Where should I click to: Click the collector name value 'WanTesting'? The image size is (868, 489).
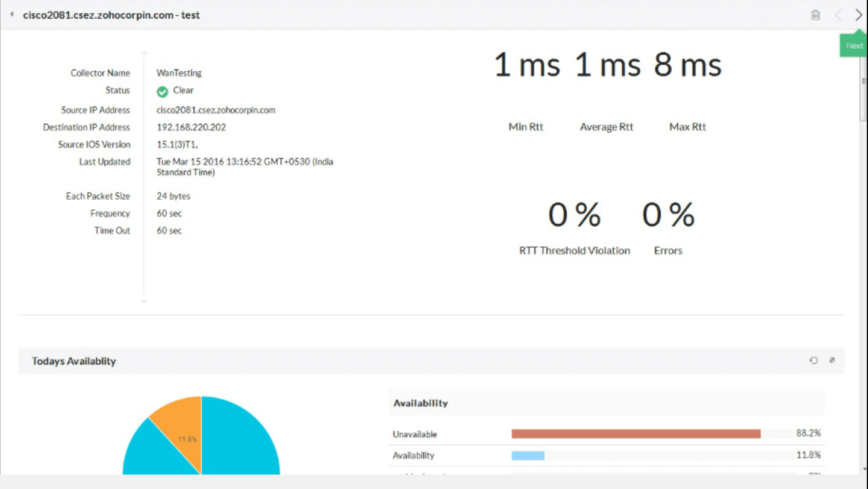click(179, 73)
